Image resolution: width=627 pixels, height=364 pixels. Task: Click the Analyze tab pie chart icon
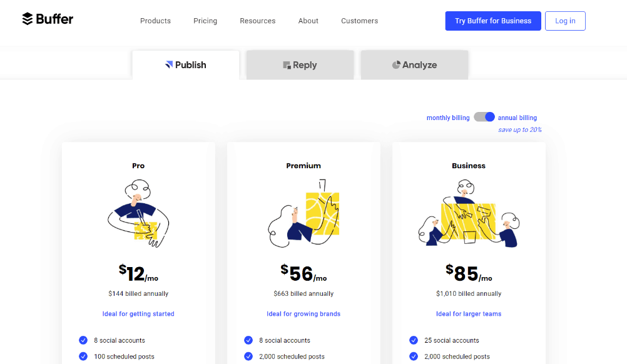(396, 64)
